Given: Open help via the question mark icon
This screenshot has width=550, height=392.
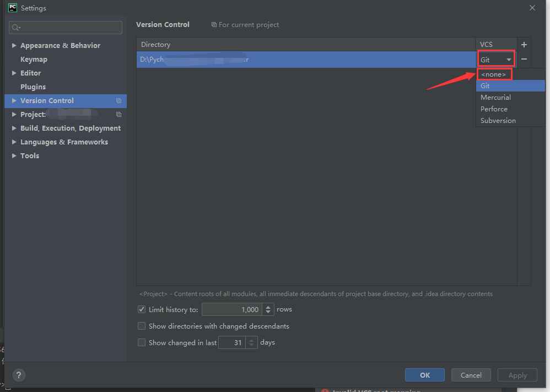Looking at the screenshot, I should click(18, 375).
